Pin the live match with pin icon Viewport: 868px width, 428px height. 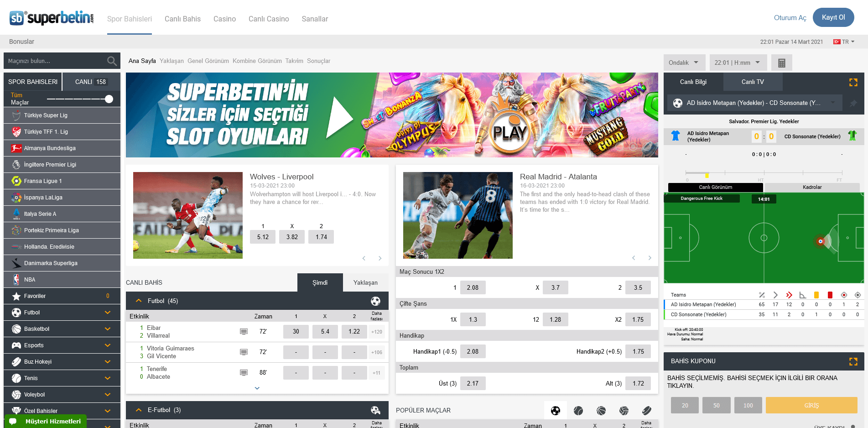click(x=853, y=104)
